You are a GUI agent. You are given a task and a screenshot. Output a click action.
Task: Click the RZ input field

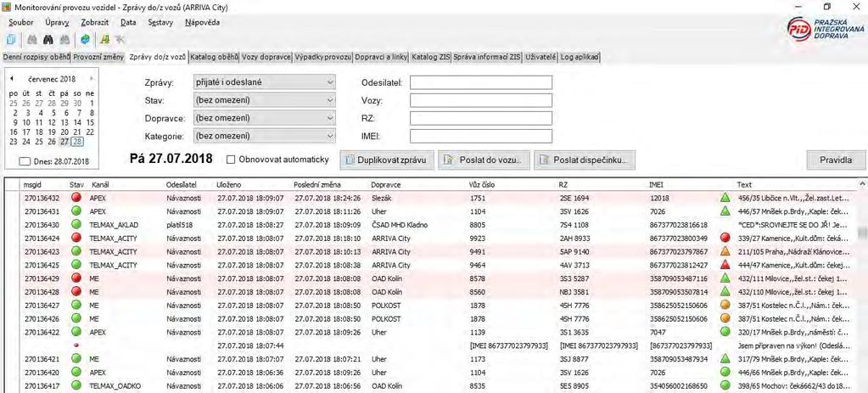click(x=481, y=118)
